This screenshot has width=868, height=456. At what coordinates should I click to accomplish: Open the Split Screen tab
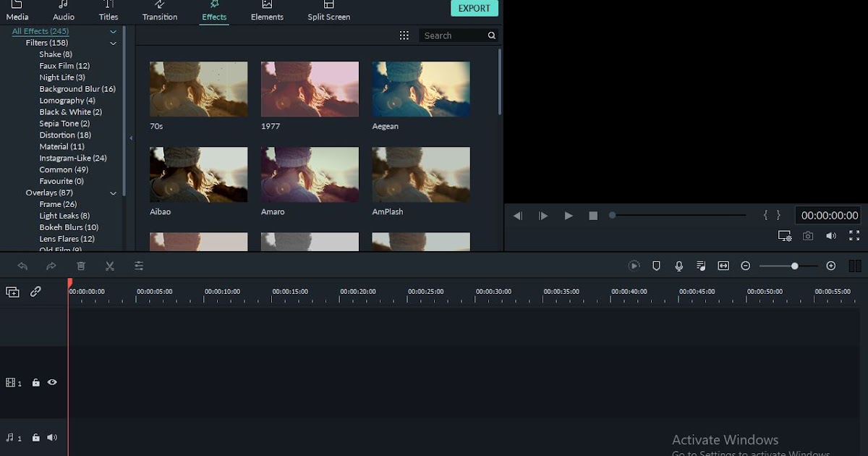(328, 12)
